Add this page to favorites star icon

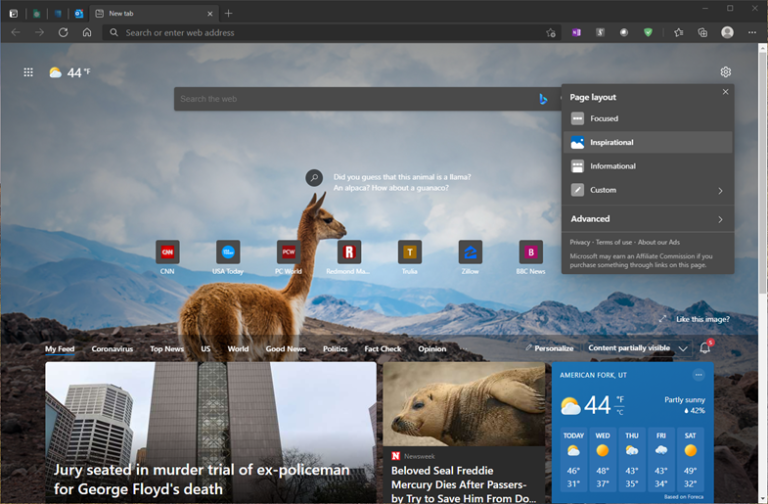point(551,33)
